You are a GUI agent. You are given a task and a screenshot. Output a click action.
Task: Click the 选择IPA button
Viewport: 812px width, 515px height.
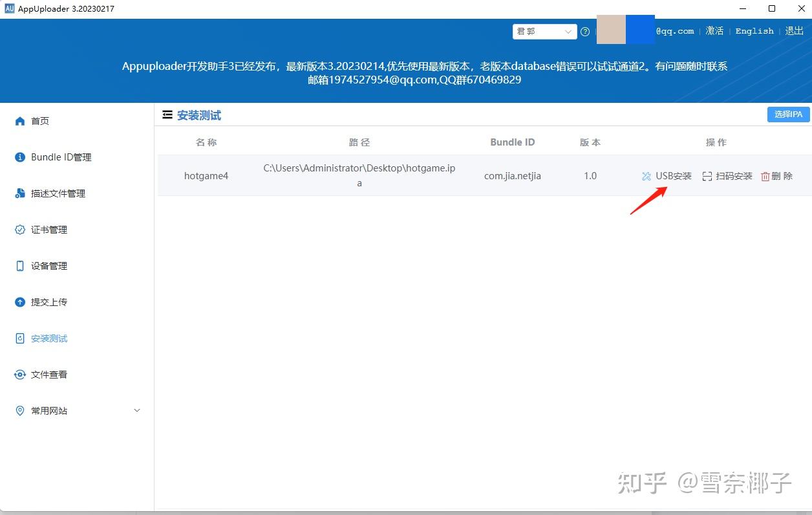point(787,114)
